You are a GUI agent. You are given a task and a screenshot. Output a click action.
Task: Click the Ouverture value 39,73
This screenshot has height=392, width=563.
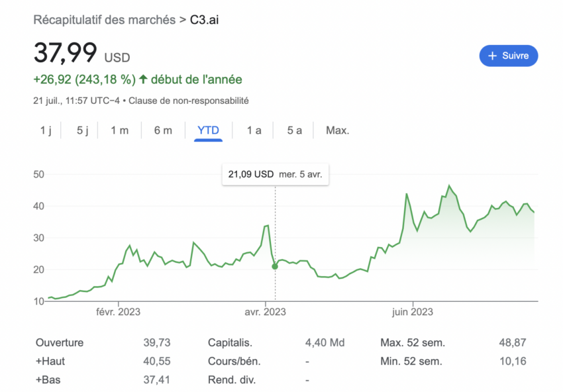(x=156, y=343)
